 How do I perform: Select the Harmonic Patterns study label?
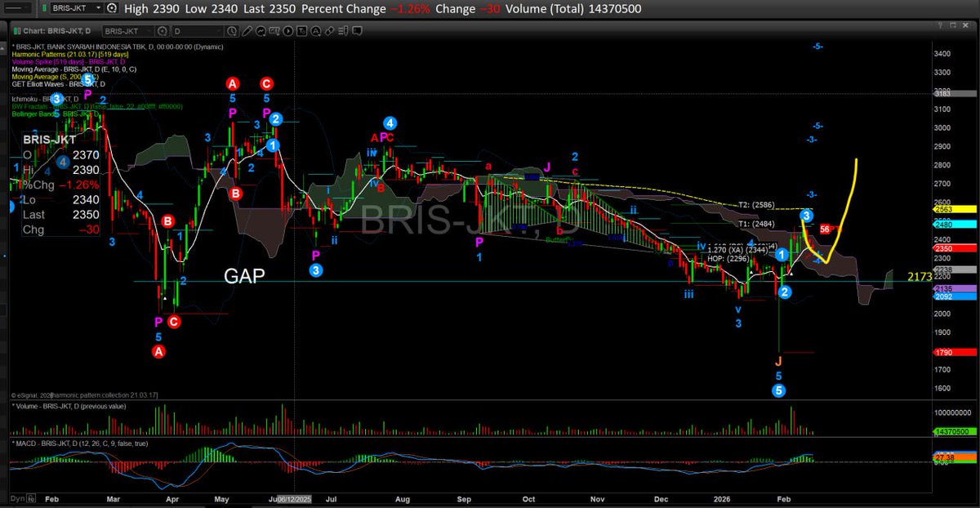pos(70,55)
